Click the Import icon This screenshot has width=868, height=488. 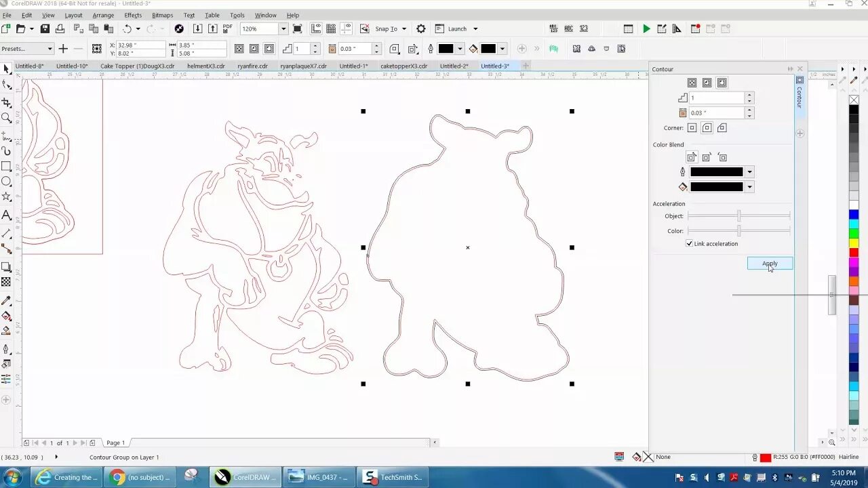pos(197,28)
